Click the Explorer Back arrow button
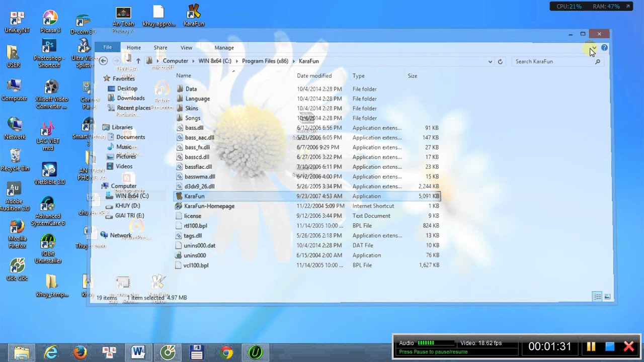This screenshot has width=644, height=362. tap(103, 61)
